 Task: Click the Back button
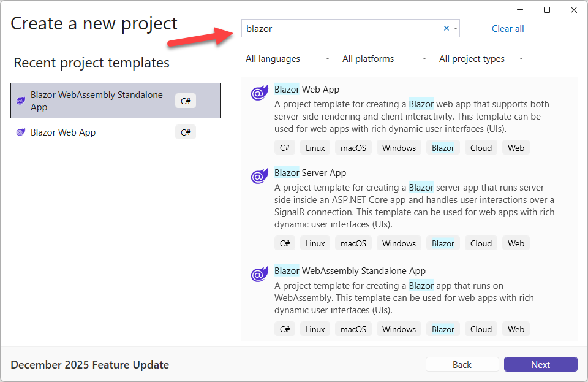(462, 364)
